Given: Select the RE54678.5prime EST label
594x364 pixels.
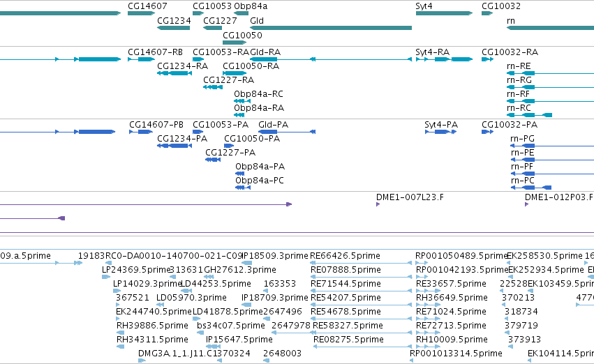Looking at the screenshot, I should (346, 312).
